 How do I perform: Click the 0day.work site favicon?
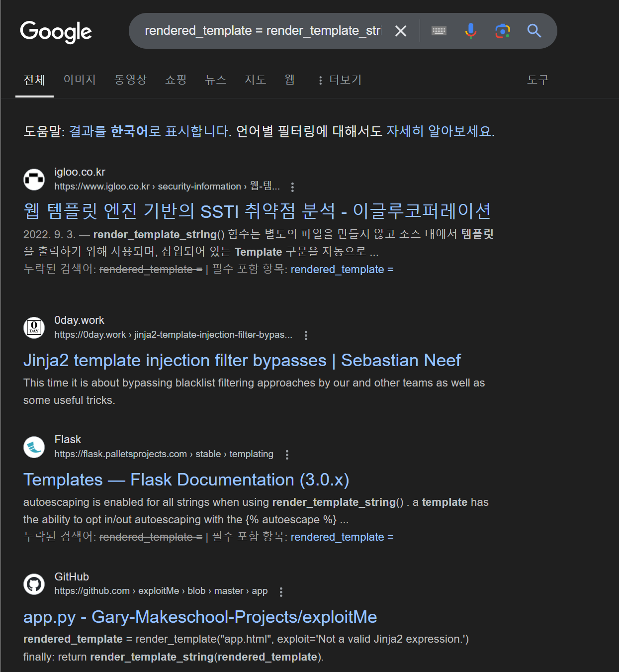[34, 327]
